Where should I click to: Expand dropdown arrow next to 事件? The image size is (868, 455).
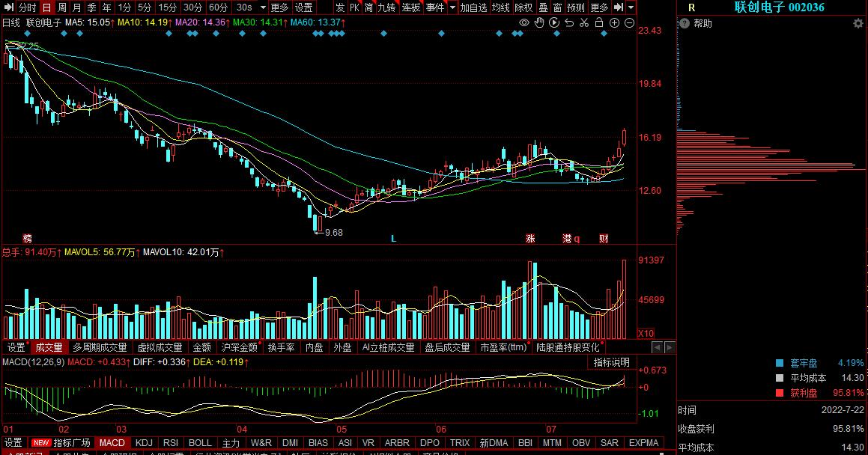click(453, 7)
